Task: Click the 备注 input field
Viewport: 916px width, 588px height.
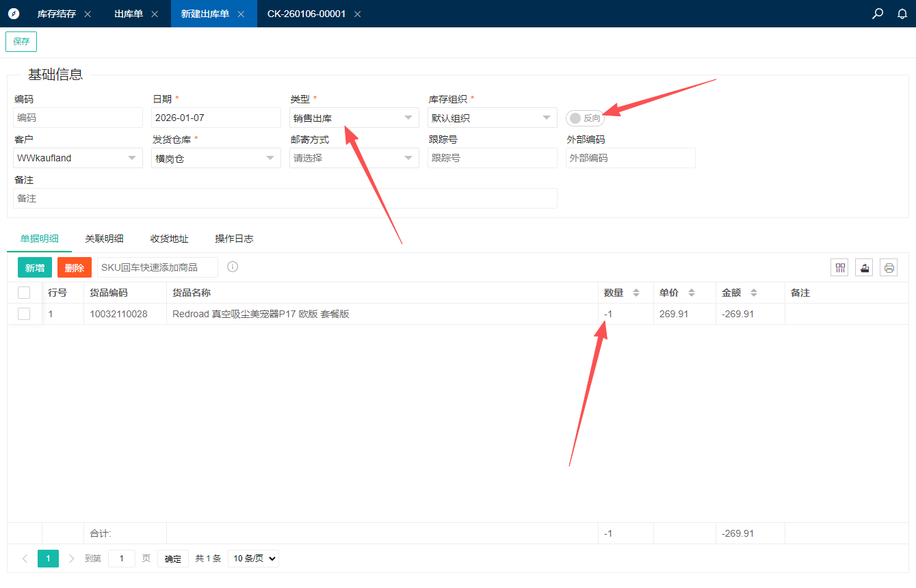Action: click(285, 198)
